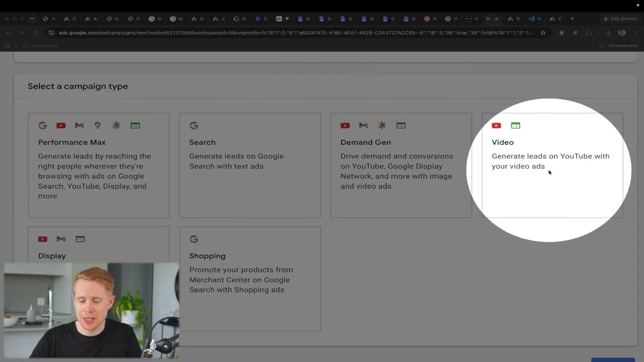Click the Maps pin icon in Performance Max card
The height and width of the screenshot is (362, 644).
(x=98, y=126)
